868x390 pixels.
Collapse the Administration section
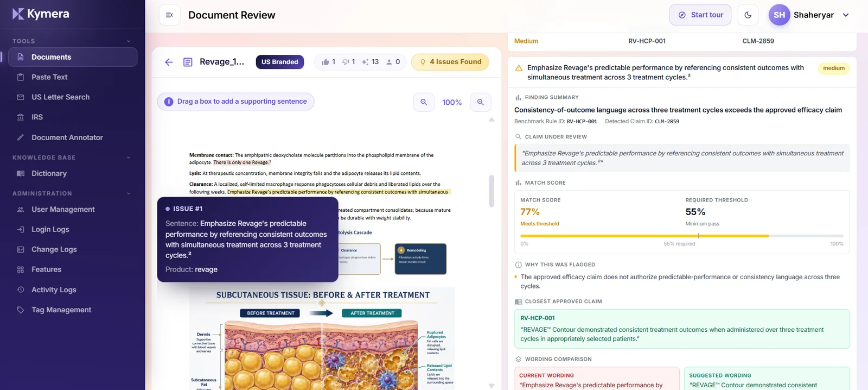(129, 193)
